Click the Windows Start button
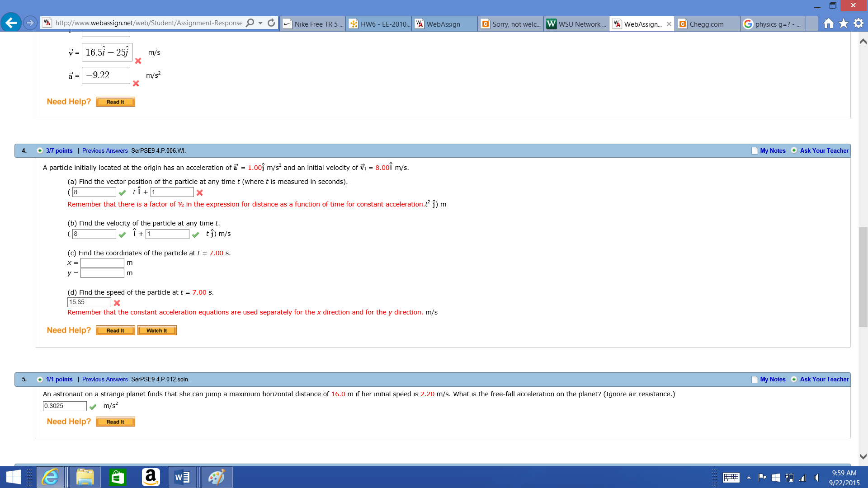 14,477
